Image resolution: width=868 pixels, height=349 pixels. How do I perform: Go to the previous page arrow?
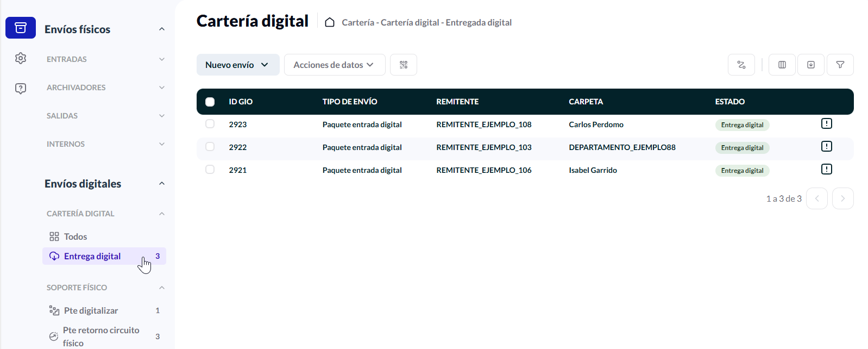817,198
